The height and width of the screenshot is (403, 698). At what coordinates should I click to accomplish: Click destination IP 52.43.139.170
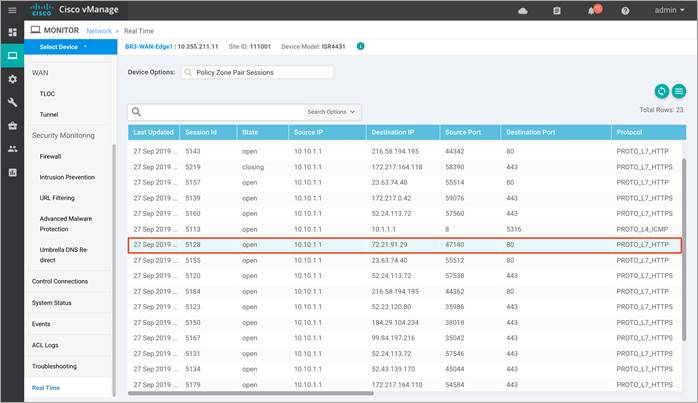(393, 369)
